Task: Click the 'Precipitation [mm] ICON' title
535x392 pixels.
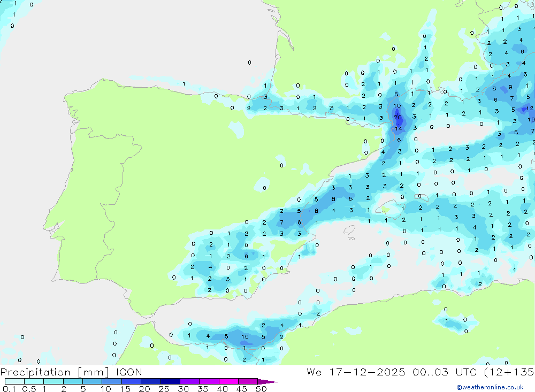Action: 71,372
